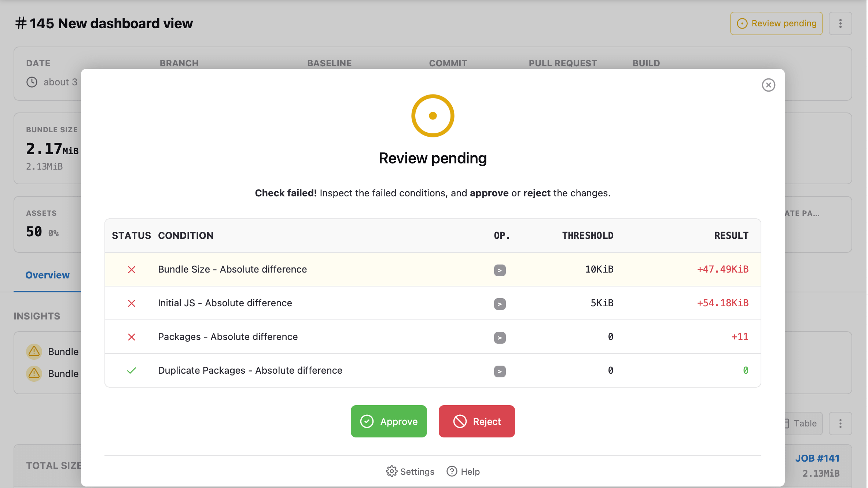The width and height of the screenshot is (868, 488).
Task: Click the 10KiB threshold value
Action: tap(599, 269)
